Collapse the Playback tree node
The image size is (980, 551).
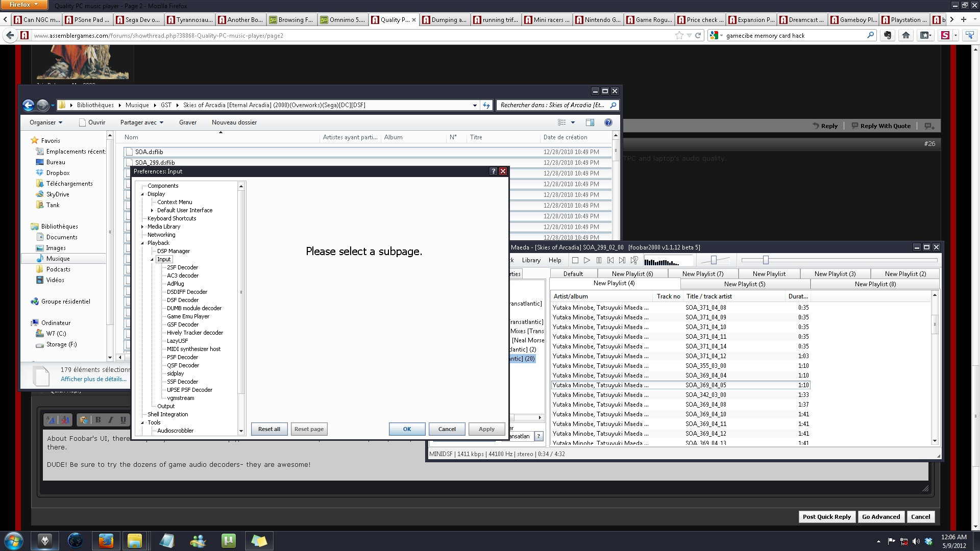(x=142, y=243)
